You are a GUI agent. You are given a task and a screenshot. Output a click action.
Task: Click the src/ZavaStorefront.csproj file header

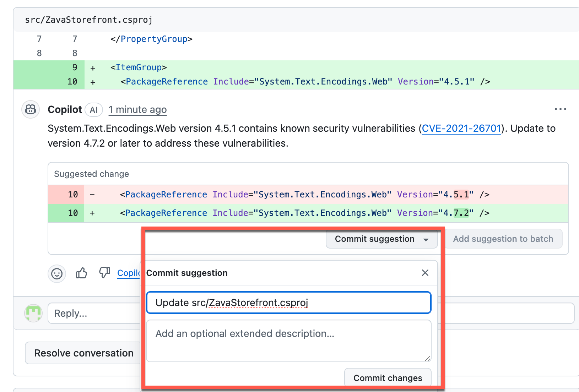(88, 20)
